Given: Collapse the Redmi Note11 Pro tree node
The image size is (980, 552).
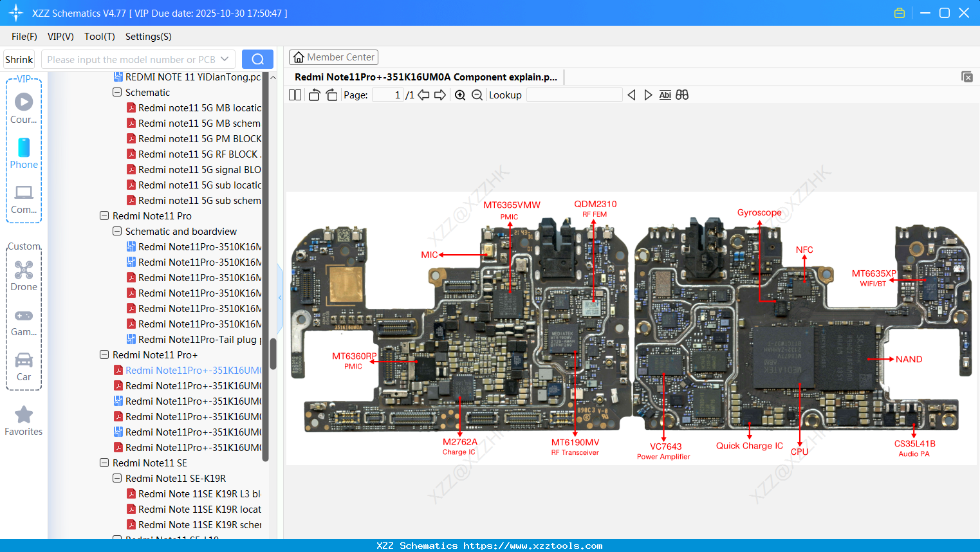Looking at the screenshot, I should pos(104,216).
